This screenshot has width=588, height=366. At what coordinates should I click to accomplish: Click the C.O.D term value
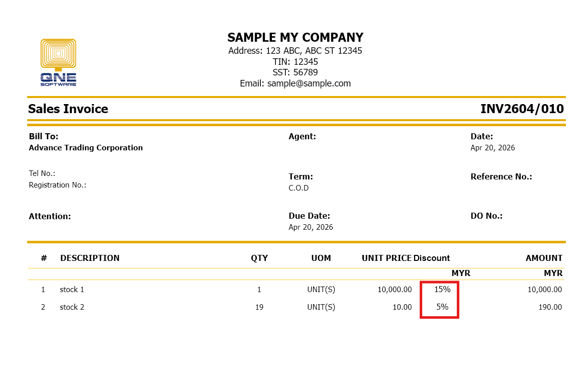click(299, 188)
